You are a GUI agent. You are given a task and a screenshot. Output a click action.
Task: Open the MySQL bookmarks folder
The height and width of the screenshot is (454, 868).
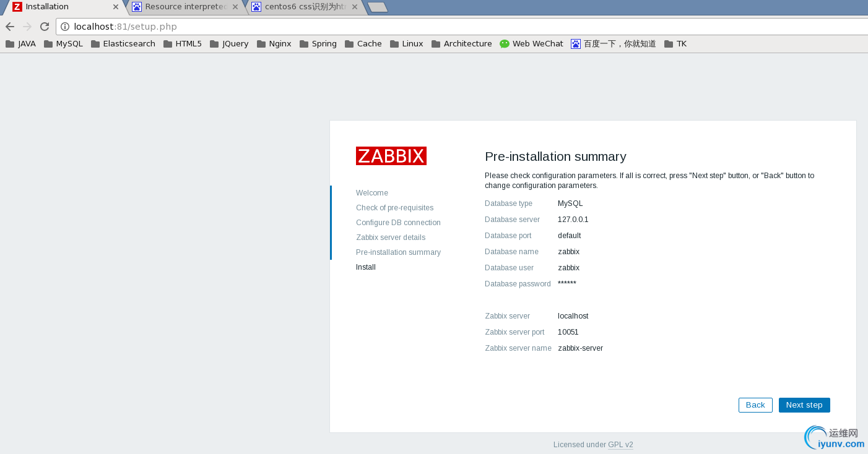pos(63,44)
